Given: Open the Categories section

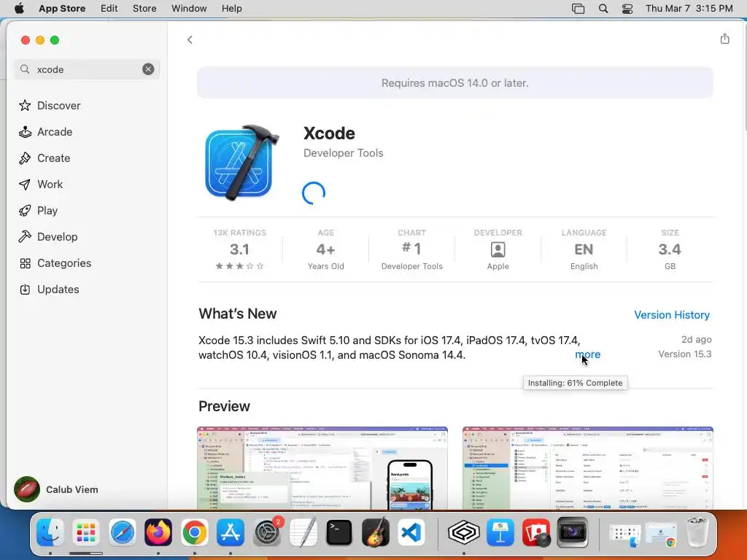Looking at the screenshot, I should [55, 263].
